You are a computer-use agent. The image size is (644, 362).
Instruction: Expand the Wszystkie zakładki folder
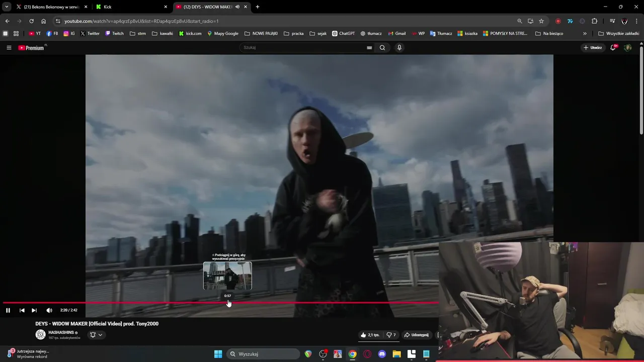coord(619,34)
